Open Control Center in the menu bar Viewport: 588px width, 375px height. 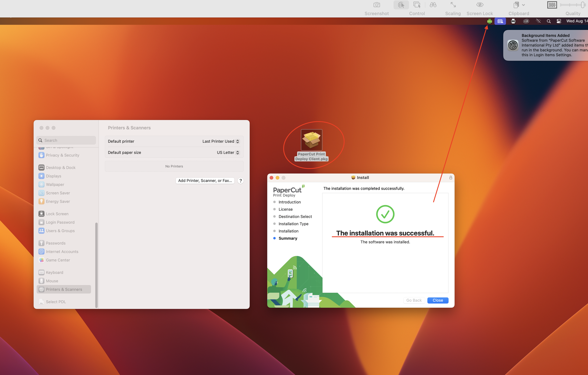[559, 21]
